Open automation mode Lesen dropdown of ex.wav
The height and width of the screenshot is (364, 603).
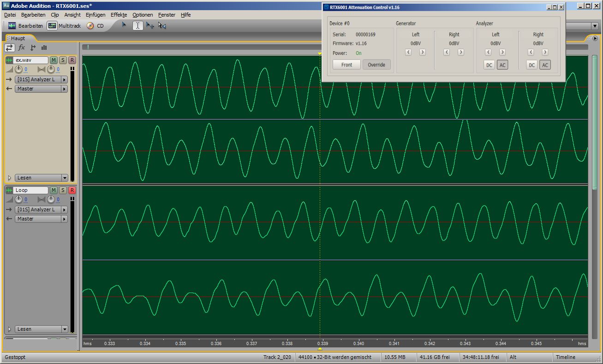[42, 178]
